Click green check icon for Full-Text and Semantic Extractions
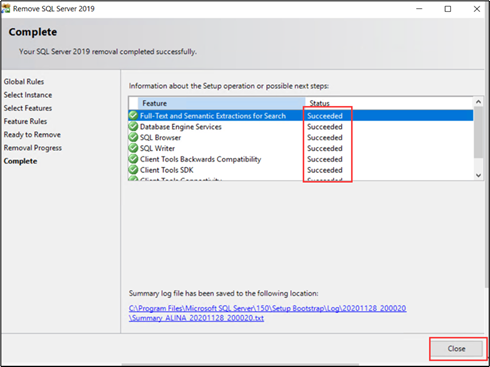The height and width of the screenshot is (367, 490). [133, 115]
